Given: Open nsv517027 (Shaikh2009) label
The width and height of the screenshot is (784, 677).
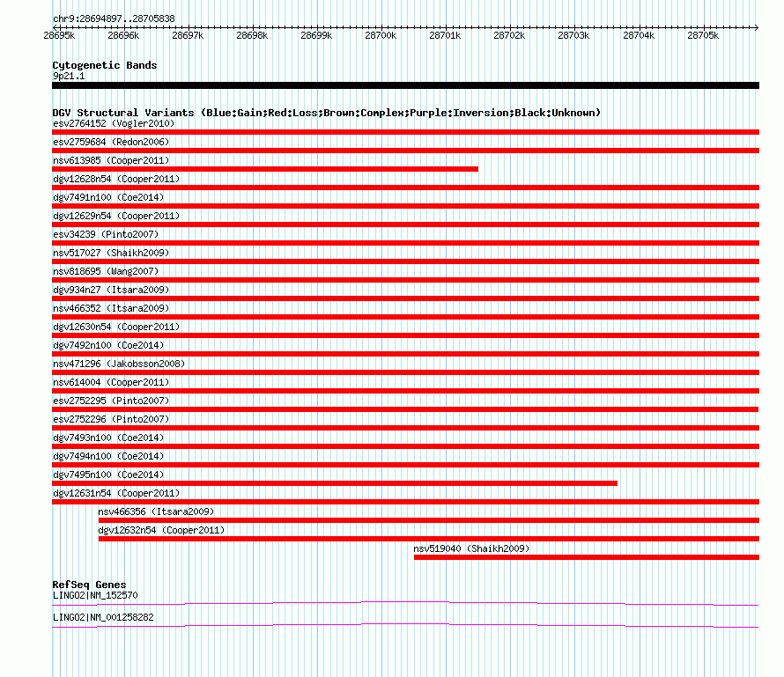Looking at the screenshot, I should click(x=111, y=253).
